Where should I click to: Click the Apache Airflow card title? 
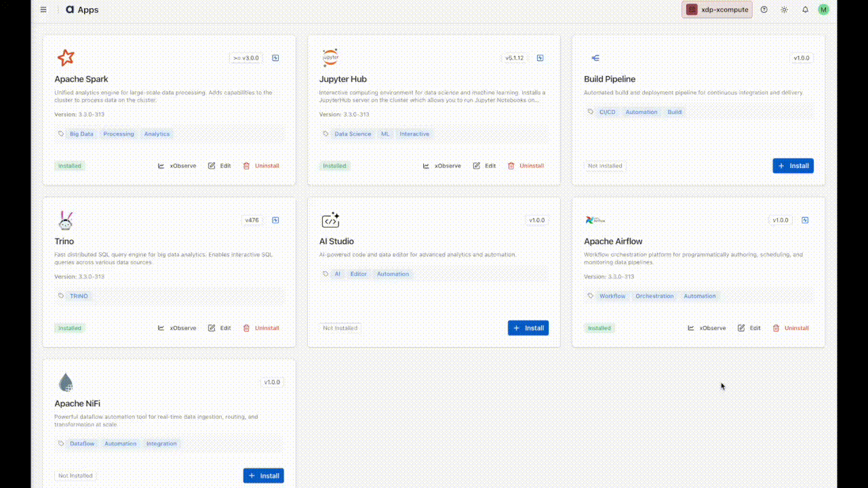613,241
